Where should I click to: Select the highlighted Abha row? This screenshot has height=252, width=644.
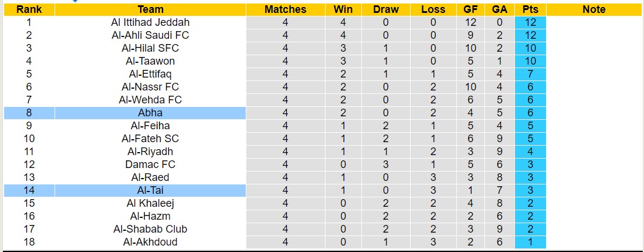pyautogui.click(x=150, y=113)
